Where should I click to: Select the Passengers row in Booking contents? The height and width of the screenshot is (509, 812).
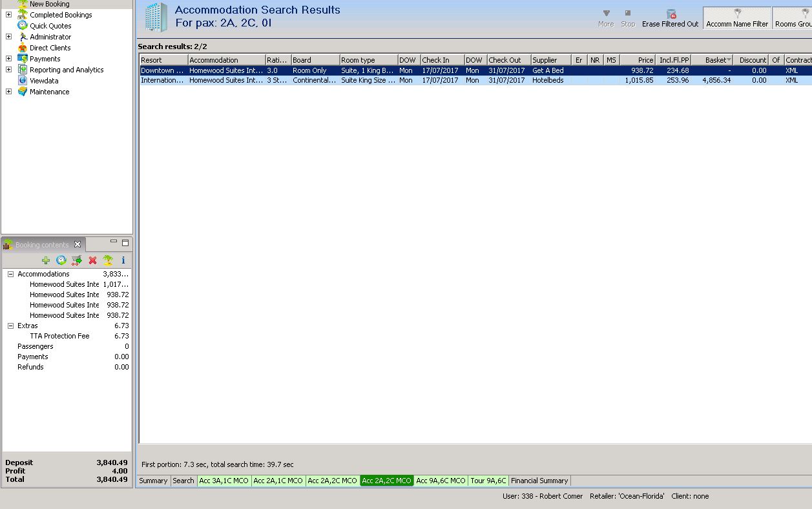tap(67, 346)
